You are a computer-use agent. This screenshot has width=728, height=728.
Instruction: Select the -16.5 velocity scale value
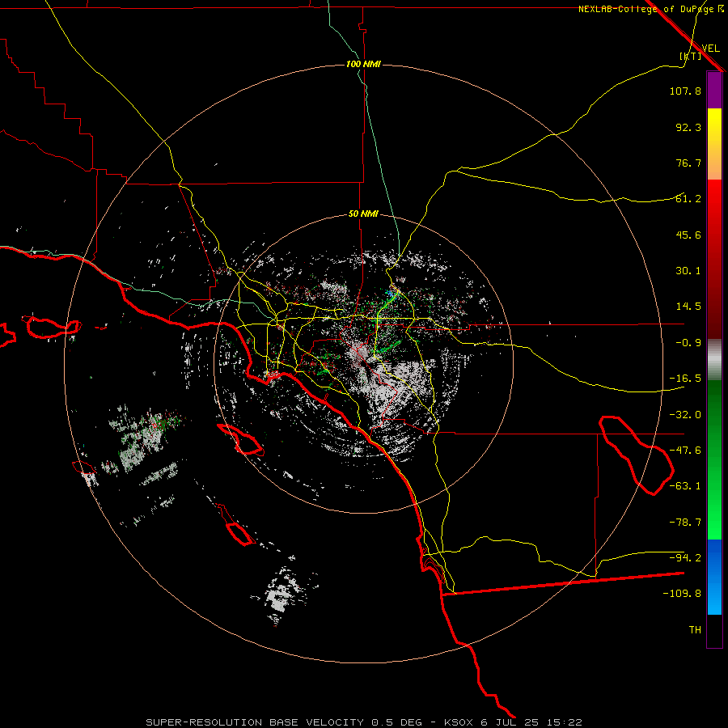pos(685,379)
